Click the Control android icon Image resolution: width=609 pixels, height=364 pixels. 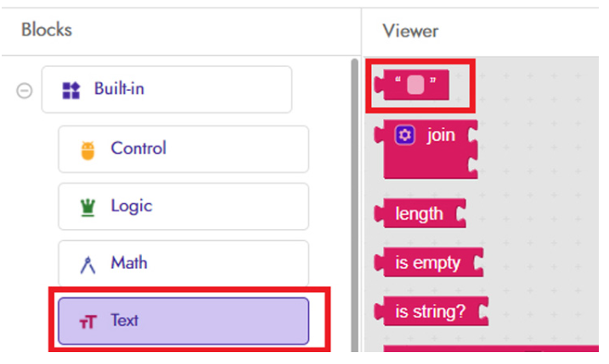point(87,149)
